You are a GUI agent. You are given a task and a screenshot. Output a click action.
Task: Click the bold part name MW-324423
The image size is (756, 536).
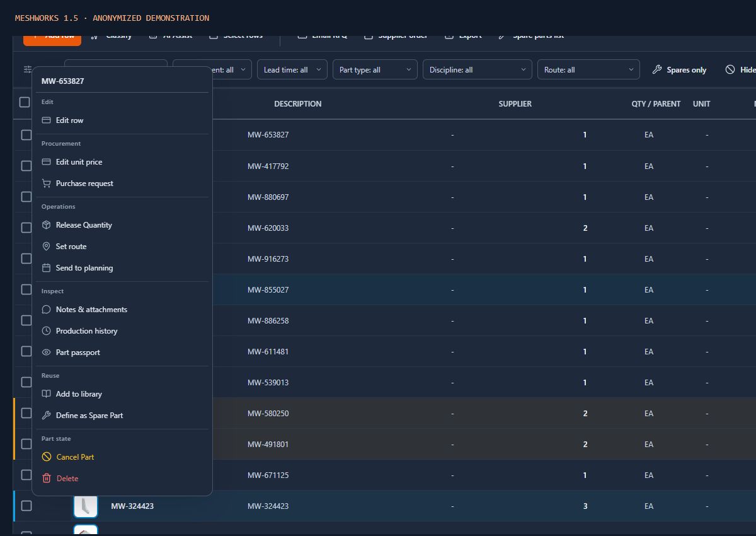(132, 506)
